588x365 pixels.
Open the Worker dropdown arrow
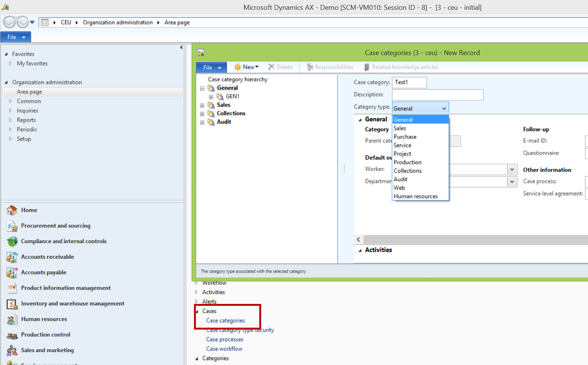[x=512, y=169]
